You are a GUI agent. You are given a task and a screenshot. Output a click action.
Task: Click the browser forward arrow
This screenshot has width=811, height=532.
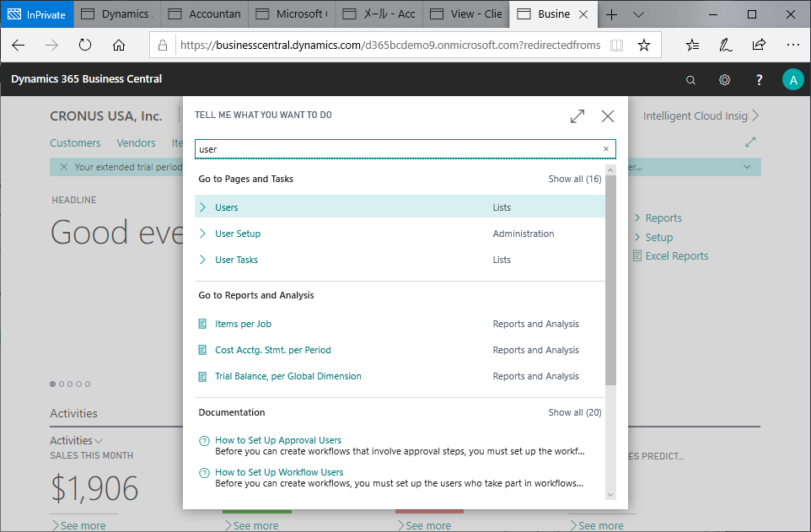(x=51, y=46)
